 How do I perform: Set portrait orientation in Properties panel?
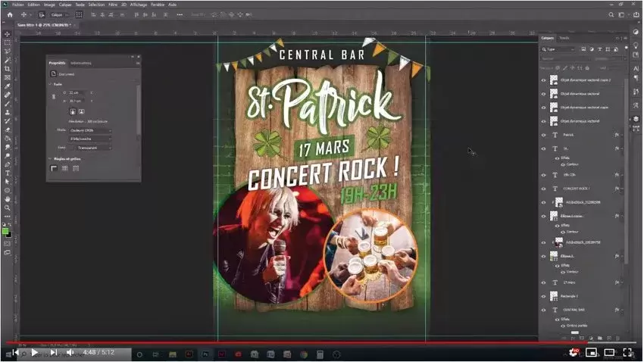73,111
